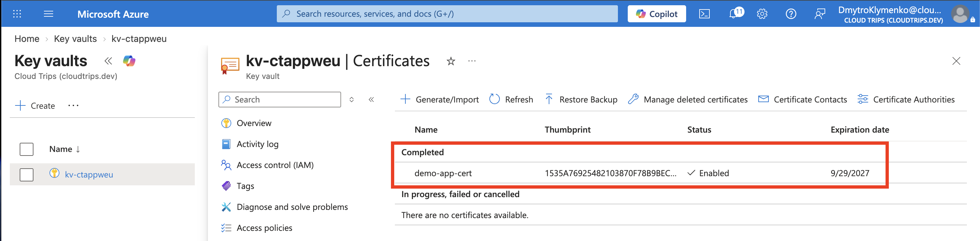Open the Help question mark icon
This screenshot has width=980, height=241.
coord(791,14)
